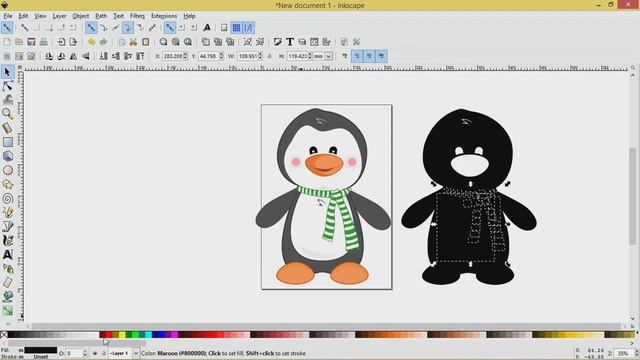
Task: Select the Spiral tool
Action: (x=7, y=199)
